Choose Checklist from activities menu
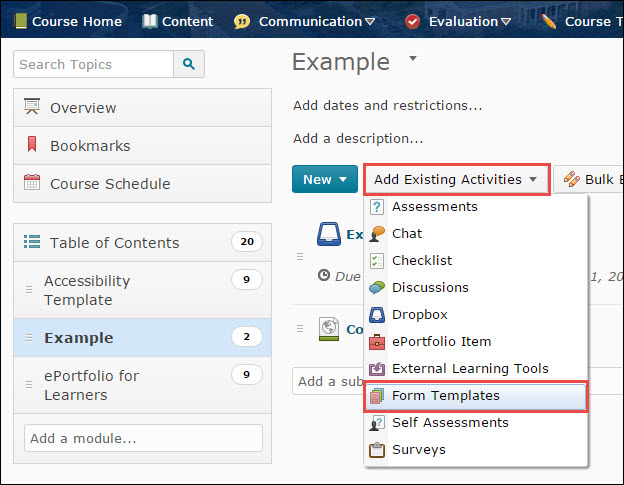Screen dimensions: 624x485 pyautogui.click(x=421, y=260)
